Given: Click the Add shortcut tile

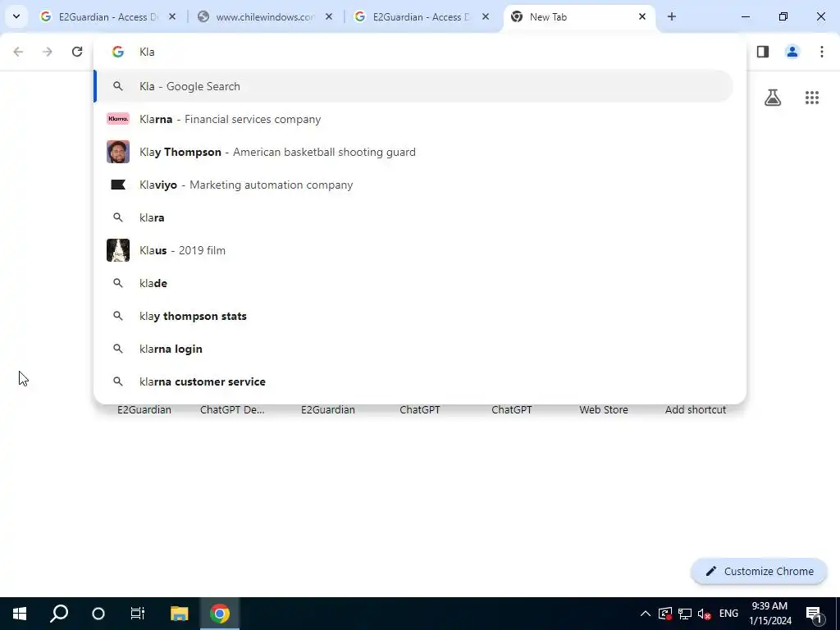Looking at the screenshot, I should (x=696, y=409).
